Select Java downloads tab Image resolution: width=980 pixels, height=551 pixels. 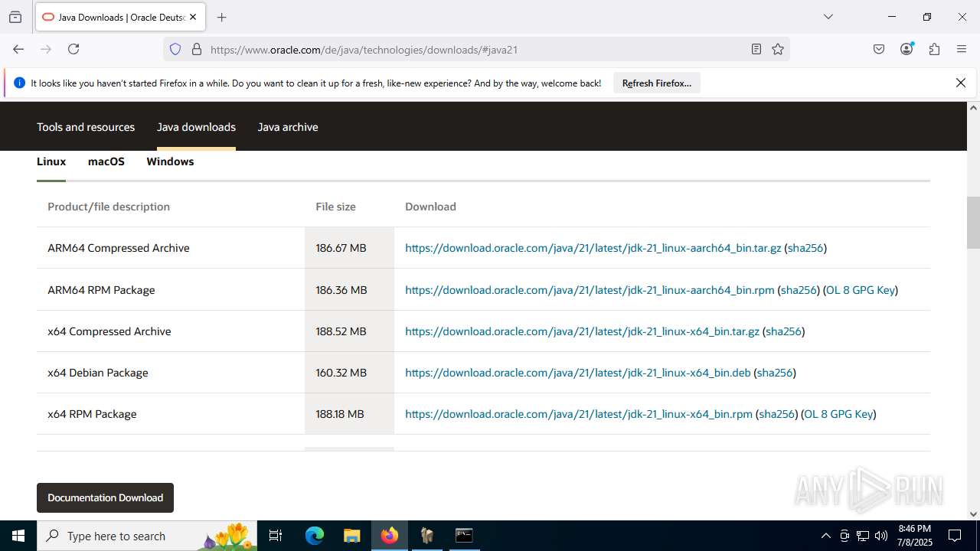pyautogui.click(x=196, y=127)
